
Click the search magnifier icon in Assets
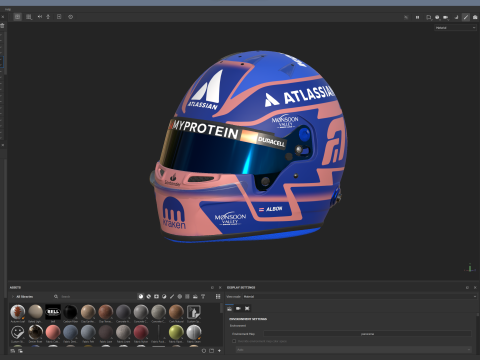coord(56,296)
